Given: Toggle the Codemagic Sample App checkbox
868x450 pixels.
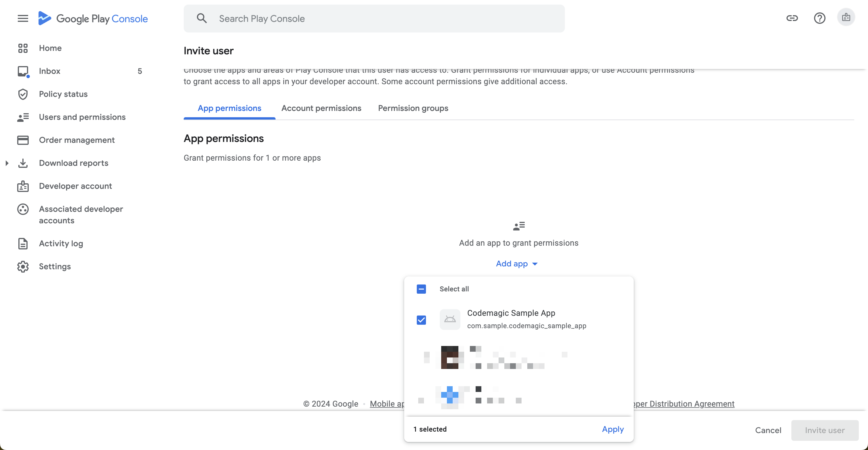Looking at the screenshot, I should click(x=421, y=320).
